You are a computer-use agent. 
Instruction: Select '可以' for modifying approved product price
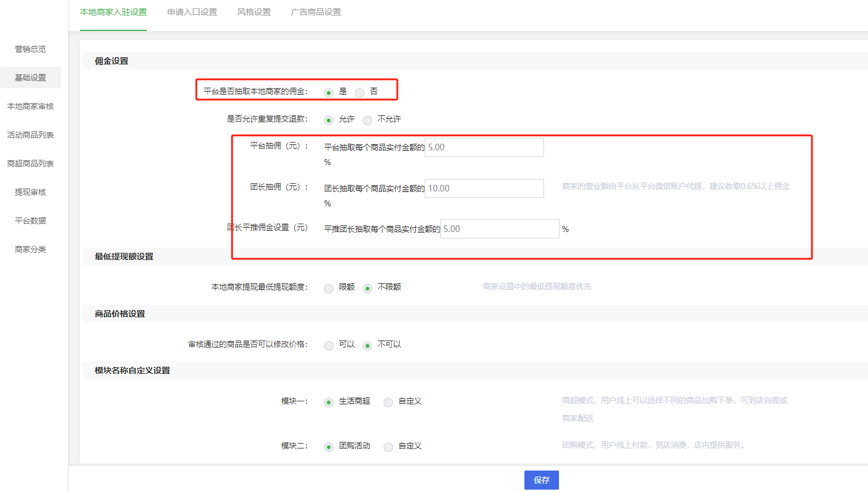(329, 346)
